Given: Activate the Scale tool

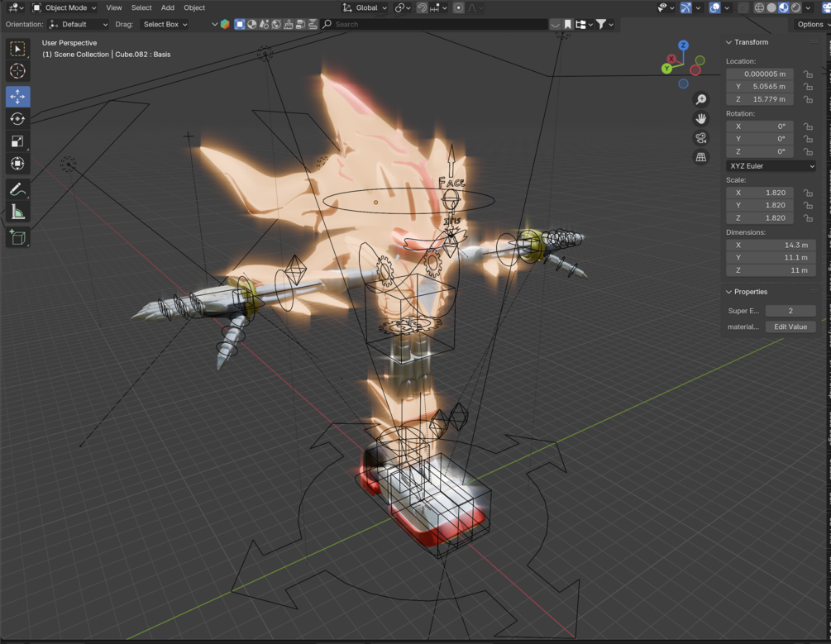Looking at the screenshot, I should (17, 141).
